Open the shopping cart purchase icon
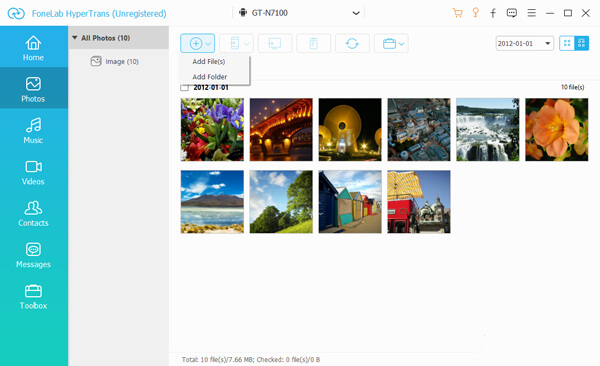600x366 pixels. (457, 13)
